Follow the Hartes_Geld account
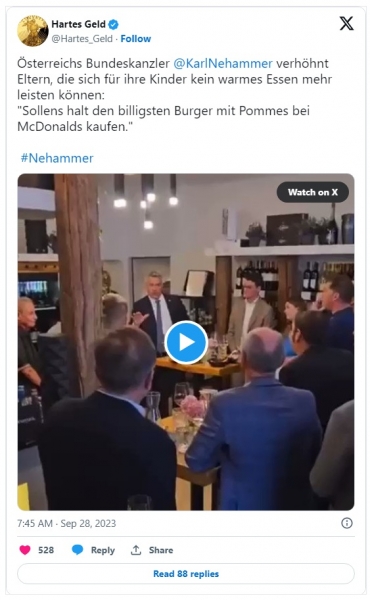 tap(136, 39)
